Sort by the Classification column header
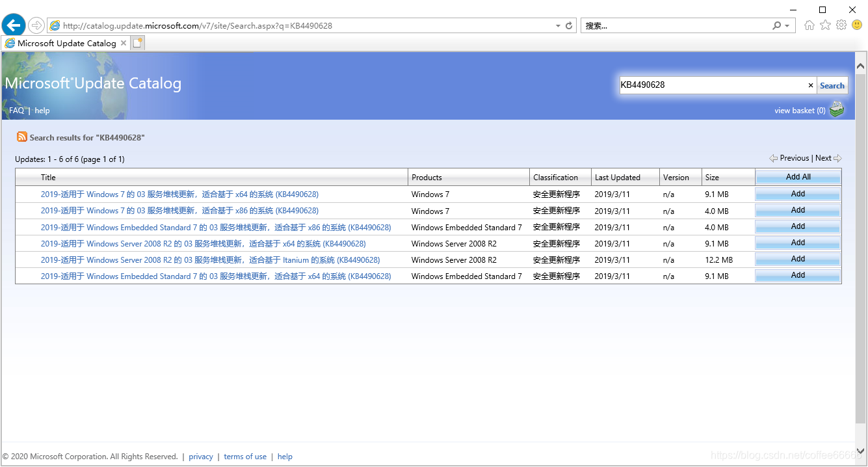Image resolution: width=868 pixels, height=467 pixels. 555,177
